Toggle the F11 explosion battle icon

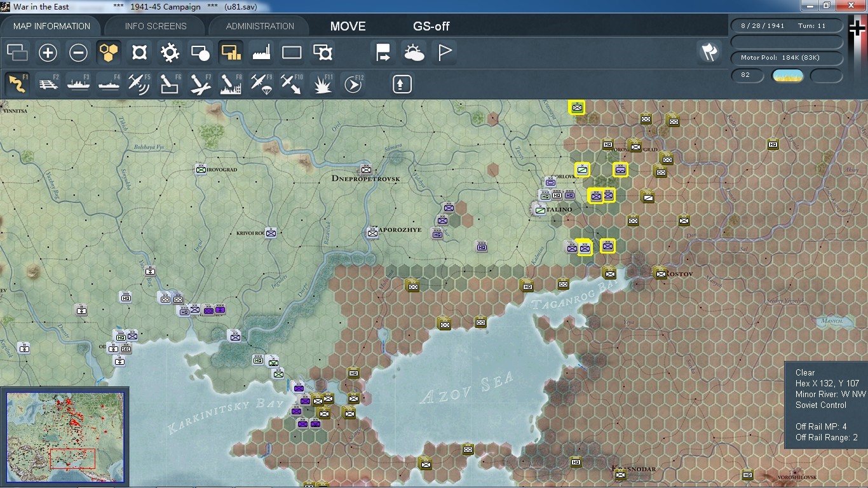click(x=323, y=84)
